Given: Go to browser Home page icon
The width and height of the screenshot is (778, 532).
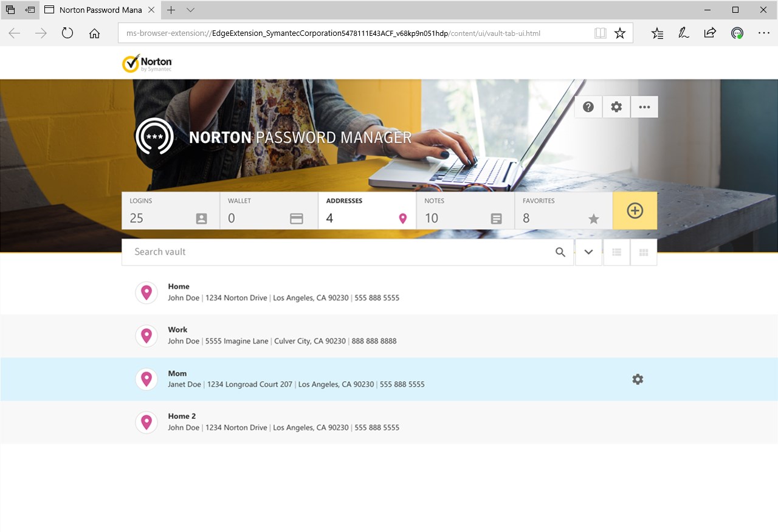Looking at the screenshot, I should [94, 33].
